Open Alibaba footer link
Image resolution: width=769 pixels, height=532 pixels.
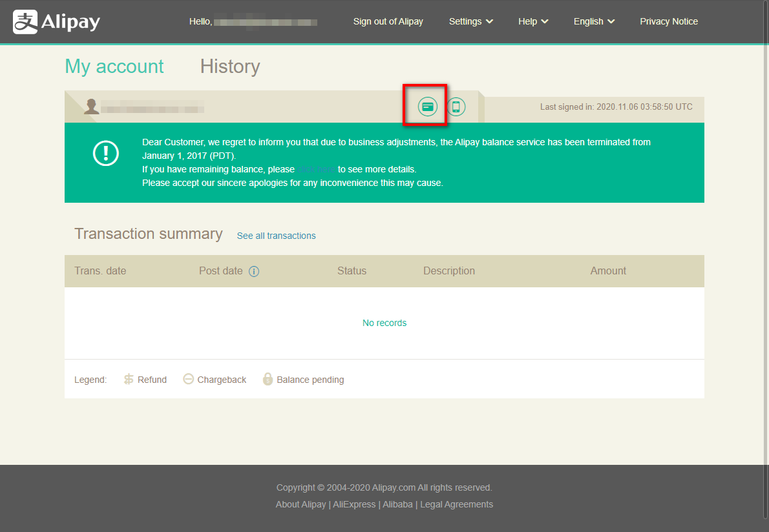coord(397,505)
